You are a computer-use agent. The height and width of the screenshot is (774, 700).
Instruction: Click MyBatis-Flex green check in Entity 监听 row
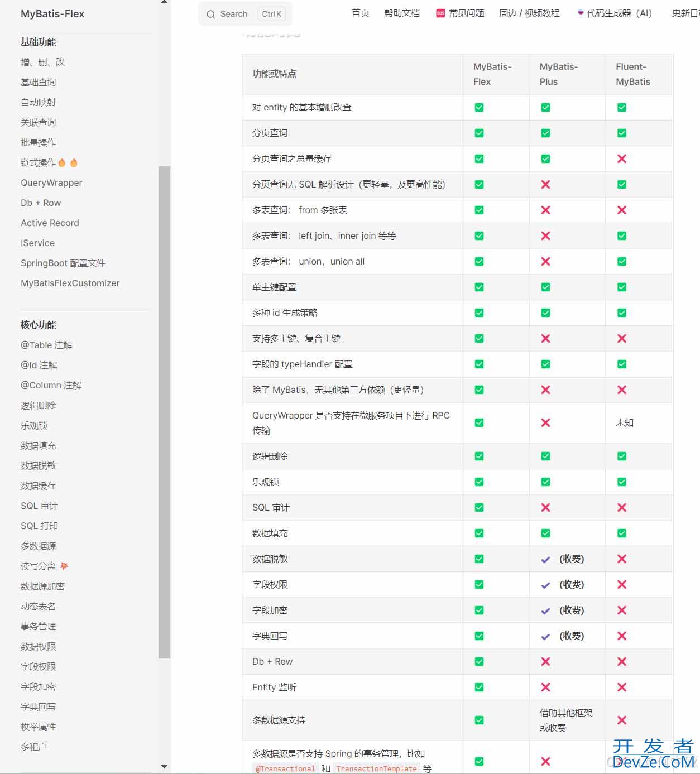coord(479,687)
